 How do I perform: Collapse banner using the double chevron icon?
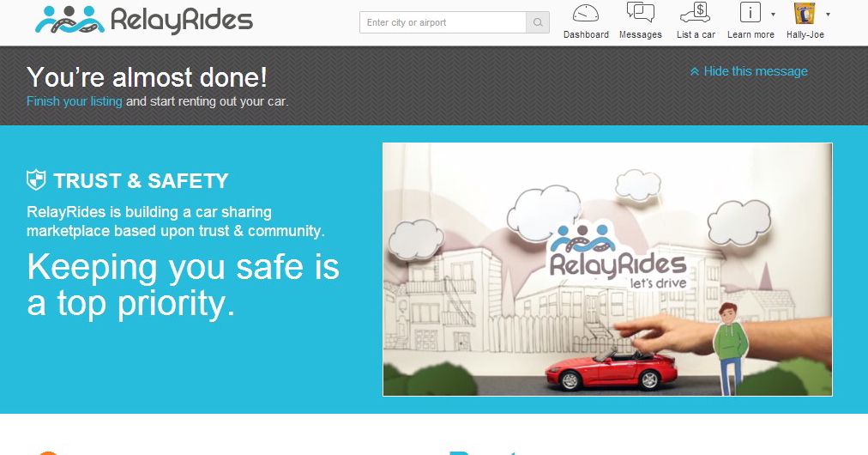click(694, 71)
